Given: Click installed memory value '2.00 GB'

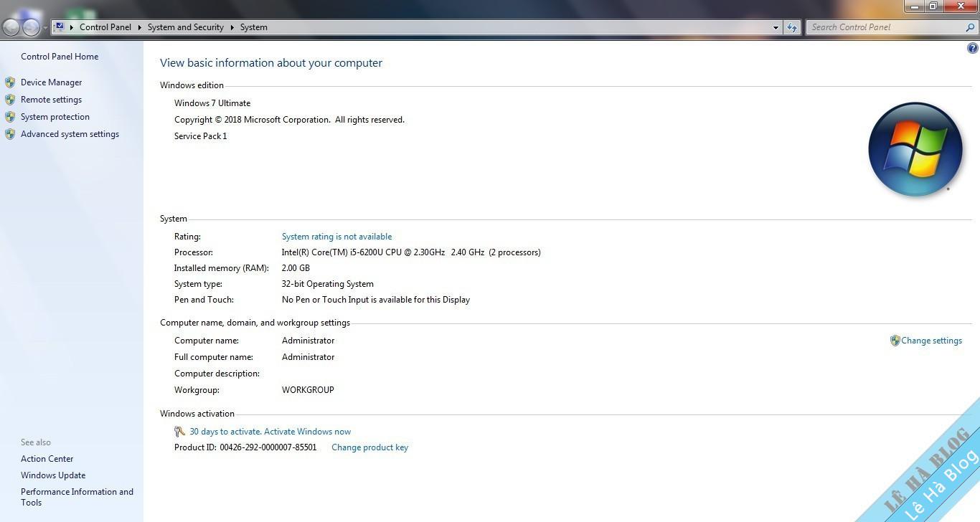Looking at the screenshot, I should (296, 268).
